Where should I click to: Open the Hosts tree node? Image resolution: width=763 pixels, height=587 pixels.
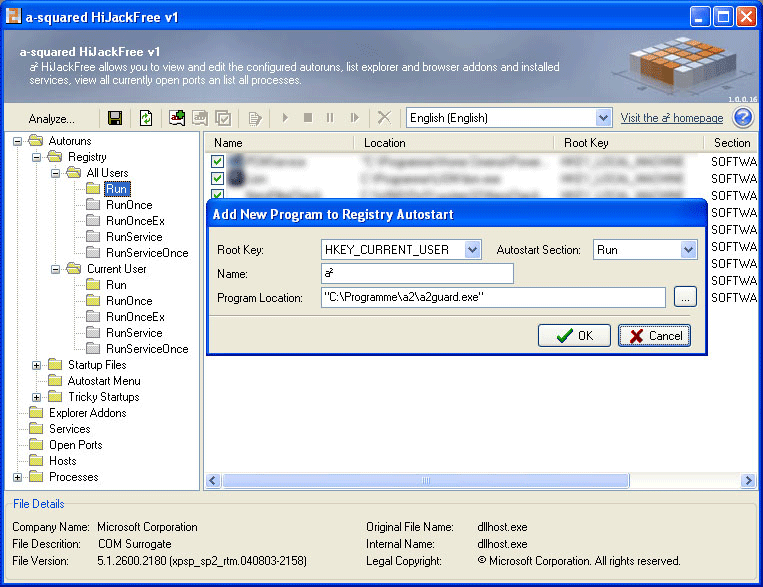click(63, 461)
